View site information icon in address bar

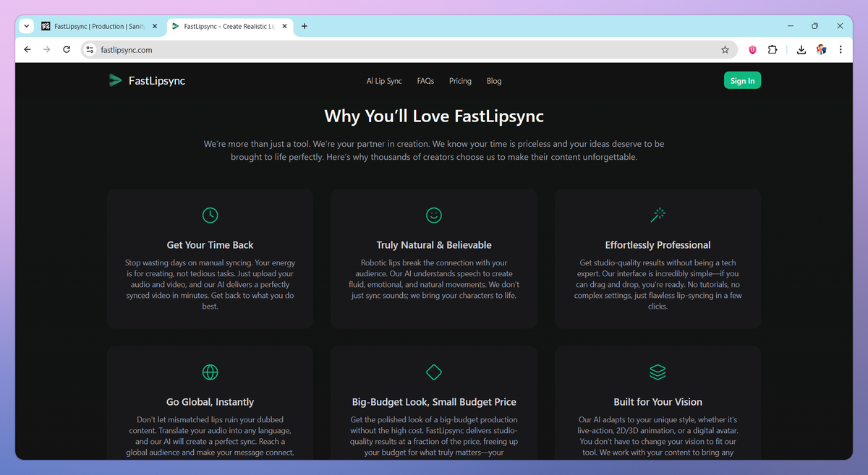pos(90,50)
